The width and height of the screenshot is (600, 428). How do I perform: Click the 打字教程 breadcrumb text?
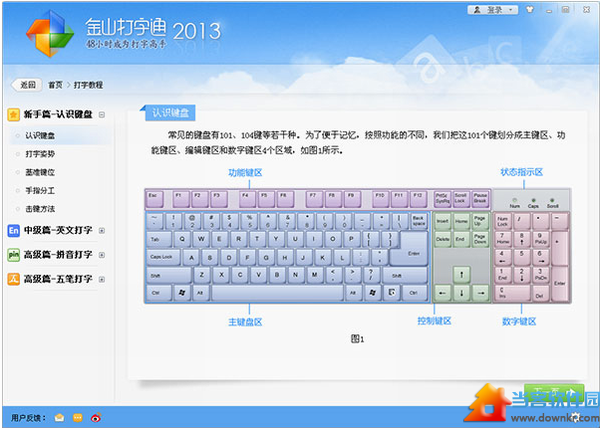pyautogui.click(x=88, y=85)
